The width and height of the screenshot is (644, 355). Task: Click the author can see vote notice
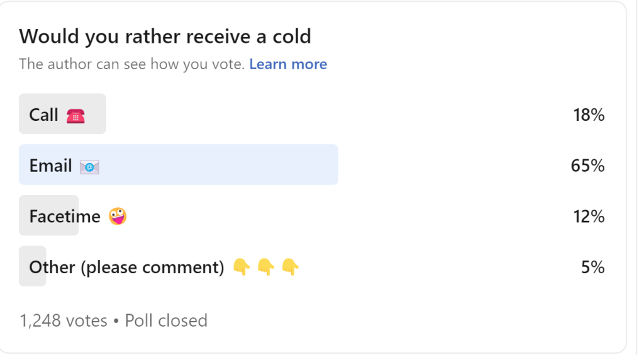click(x=132, y=64)
